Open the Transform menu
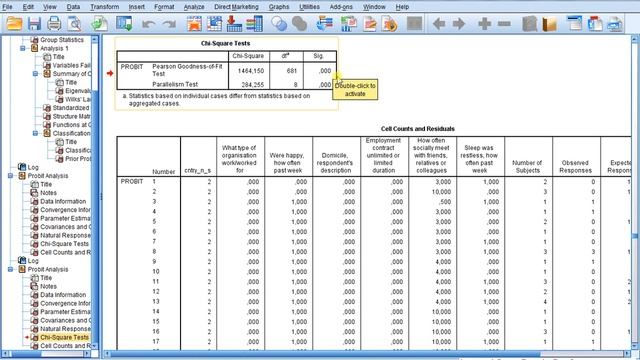640x360 pixels. (104, 7)
